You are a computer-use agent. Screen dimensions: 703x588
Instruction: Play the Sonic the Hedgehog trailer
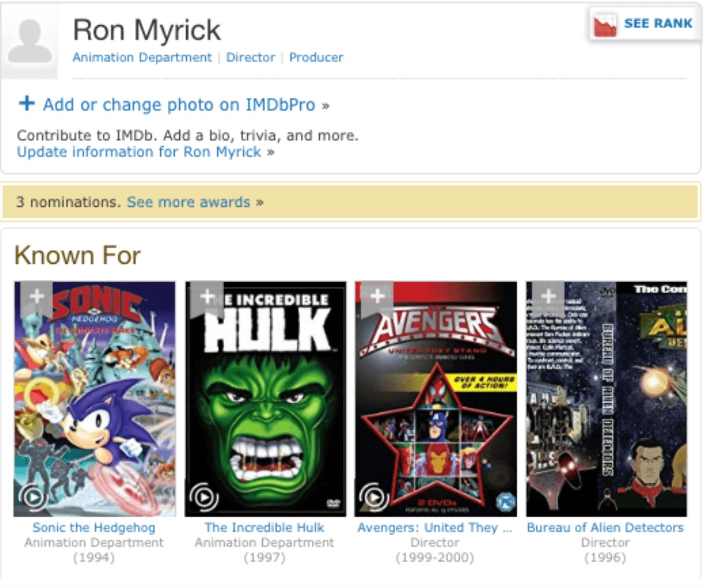(x=34, y=497)
